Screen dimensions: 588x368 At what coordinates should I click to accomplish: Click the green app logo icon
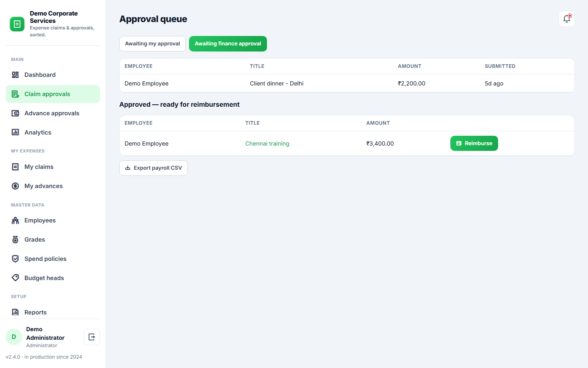pos(17,24)
